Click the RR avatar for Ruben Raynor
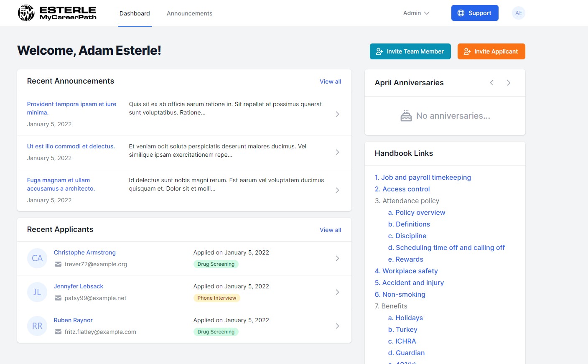The width and height of the screenshot is (588, 364). [37, 326]
